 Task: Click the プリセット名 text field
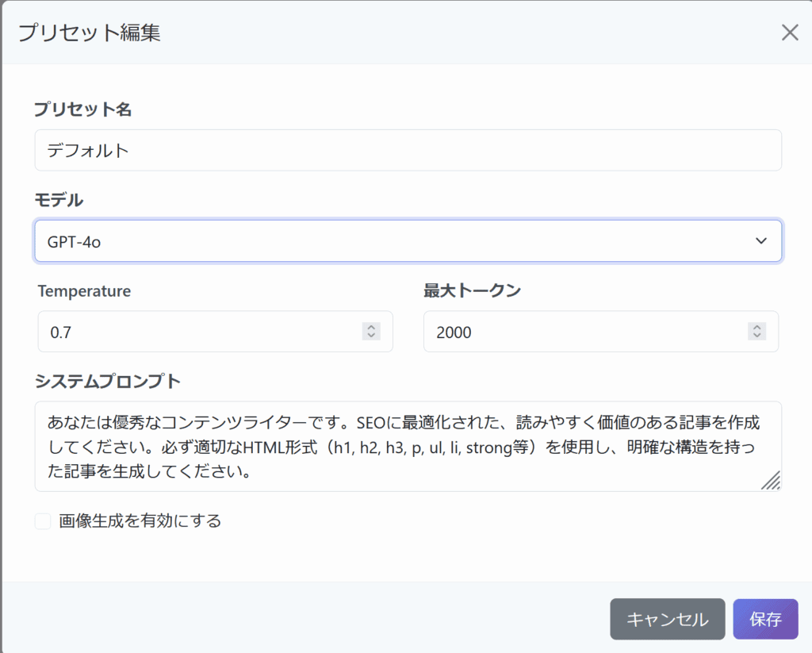pyautogui.click(x=408, y=150)
